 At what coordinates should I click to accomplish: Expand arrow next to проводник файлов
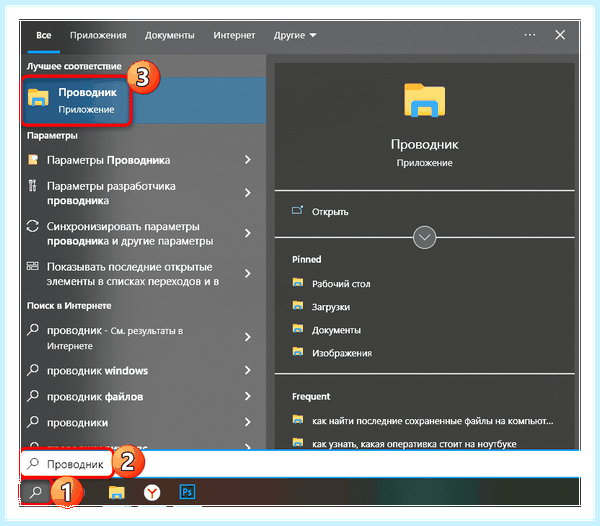tap(248, 396)
